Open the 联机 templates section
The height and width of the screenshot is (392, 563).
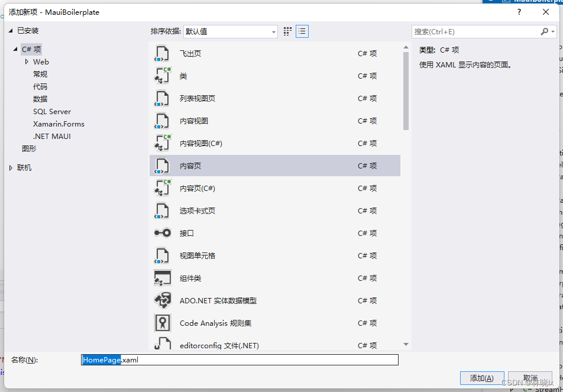click(24, 167)
